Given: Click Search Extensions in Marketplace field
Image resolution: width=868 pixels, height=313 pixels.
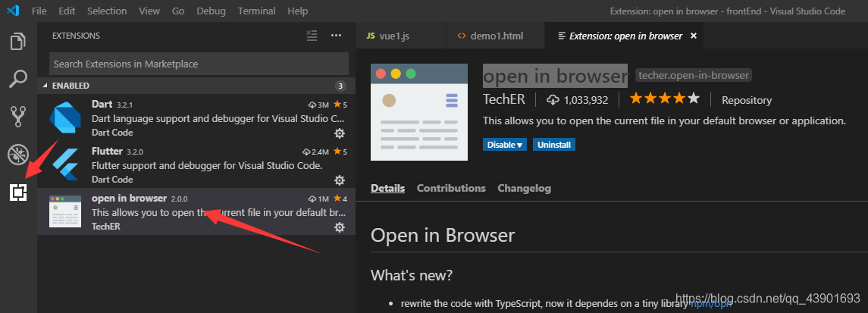Looking at the screenshot, I should click(199, 64).
